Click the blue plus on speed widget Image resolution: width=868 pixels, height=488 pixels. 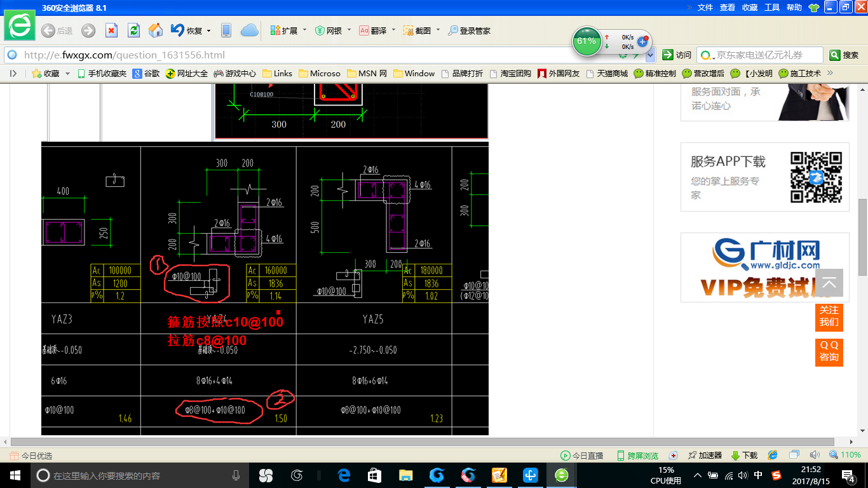[642, 41]
